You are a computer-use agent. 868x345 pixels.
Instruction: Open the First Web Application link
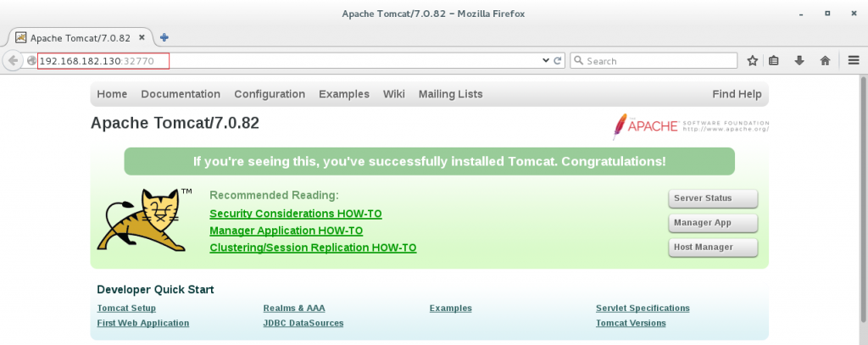(142, 323)
